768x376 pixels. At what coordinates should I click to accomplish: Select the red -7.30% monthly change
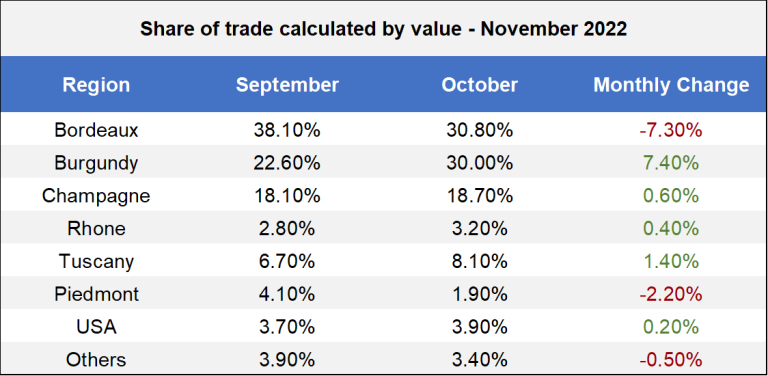click(x=671, y=130)
